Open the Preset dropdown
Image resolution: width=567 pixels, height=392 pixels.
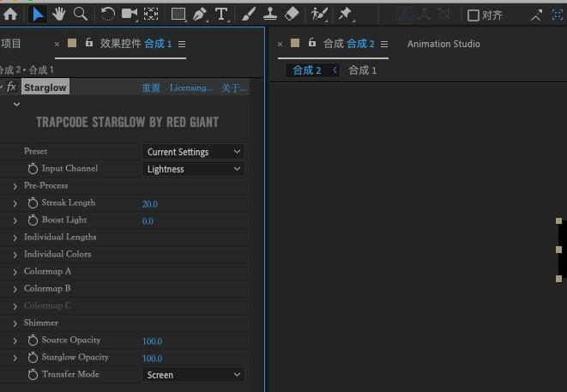tap(193, 152)
